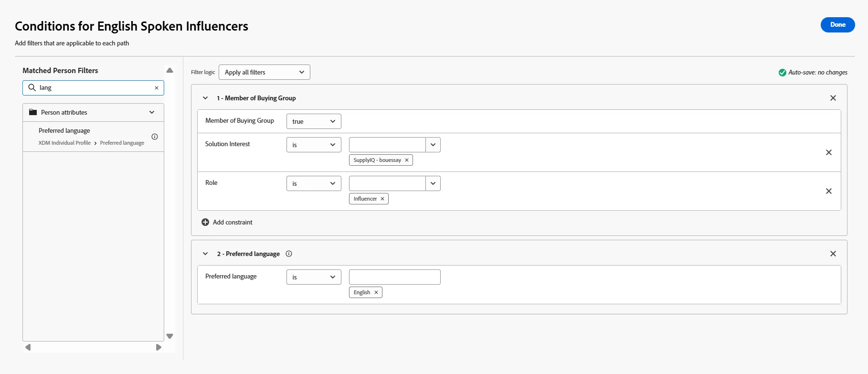
Task: Click the 'XDM Individual Profile' breadcrumb text
Action: 64,143
